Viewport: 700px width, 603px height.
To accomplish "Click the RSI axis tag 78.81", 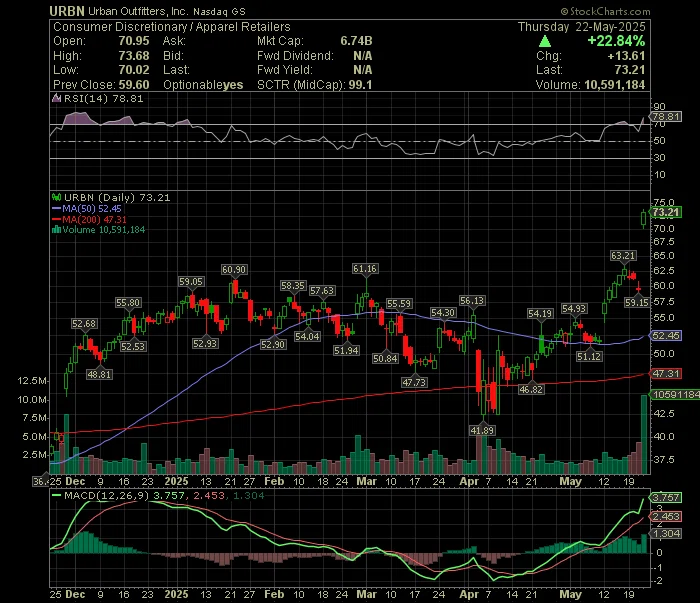I will click(x=666, y=117).
